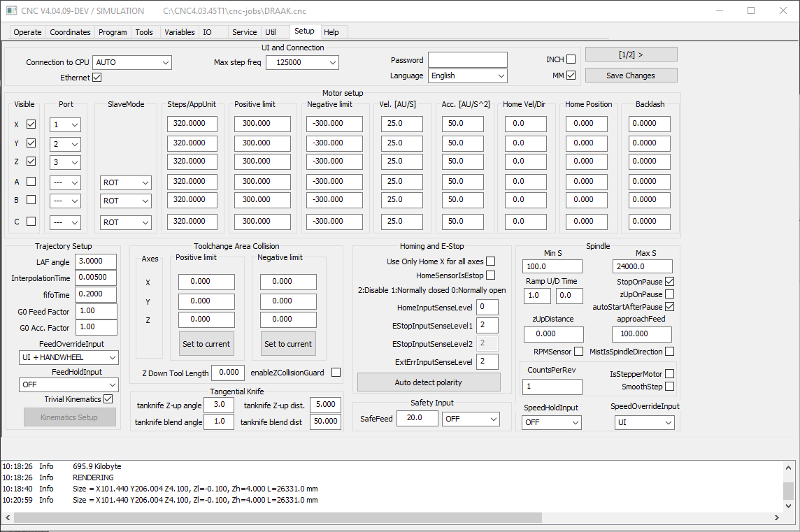
Task: Expand the Max step freq dropdown
Action: click(x=303, y=62)
